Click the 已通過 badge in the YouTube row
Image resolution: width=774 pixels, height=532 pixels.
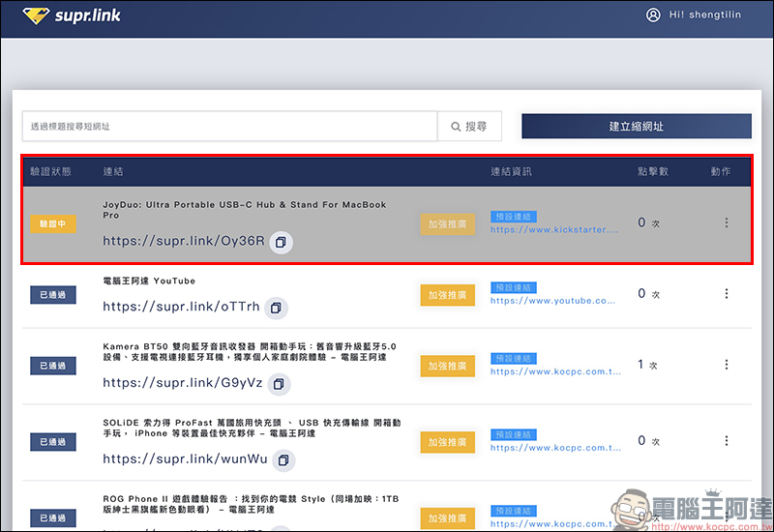click(x=53, y=295)
